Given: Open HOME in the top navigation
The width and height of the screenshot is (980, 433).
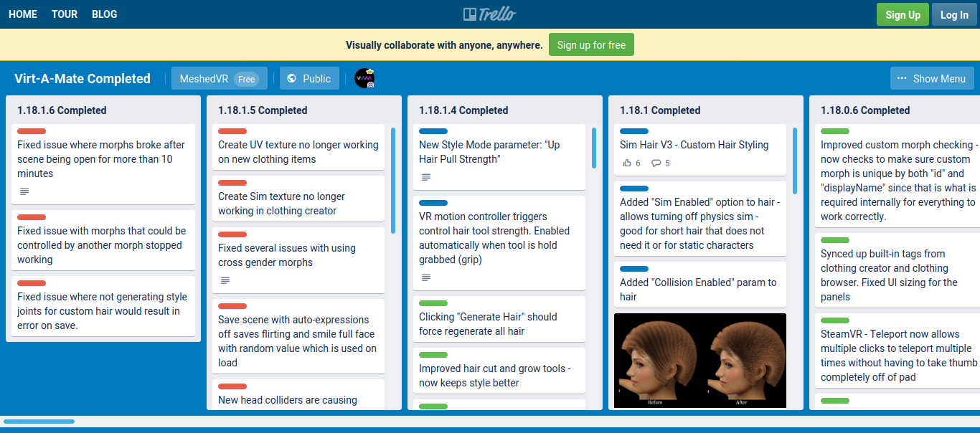Looking at the screenshot, I should pyautogui.click(x=23, y=14).
